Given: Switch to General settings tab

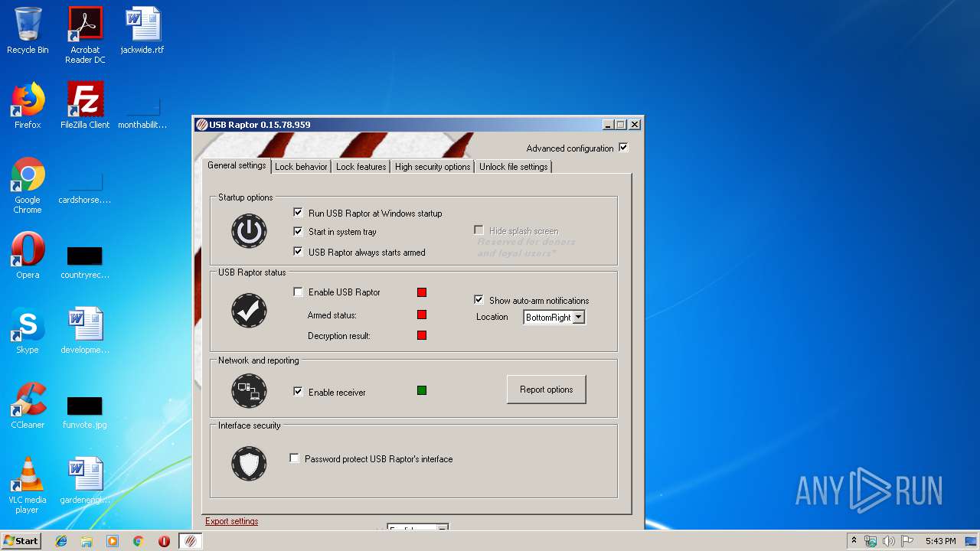Looking at the screenshot, I should (x=237, y=165).
